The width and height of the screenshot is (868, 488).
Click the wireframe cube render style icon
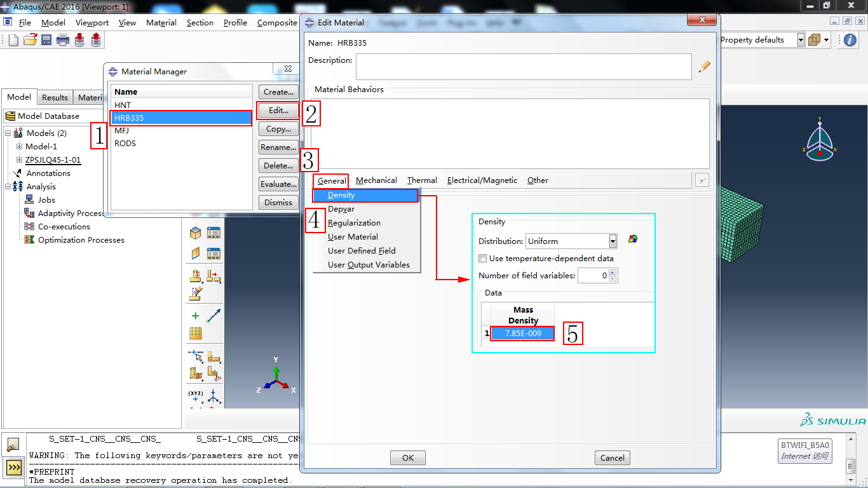pyautogui.click(x=814, y=40)
